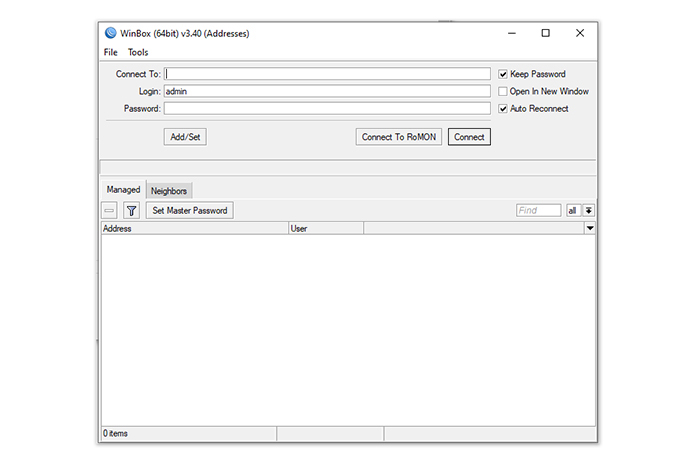
Task: Click the 'all' group combo box
Action: (573, 211)
